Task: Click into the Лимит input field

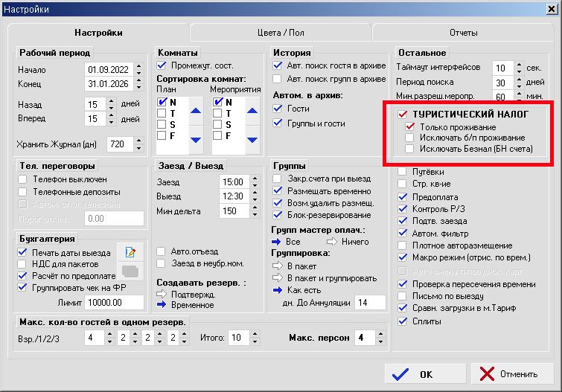Action: coord(114,302)
